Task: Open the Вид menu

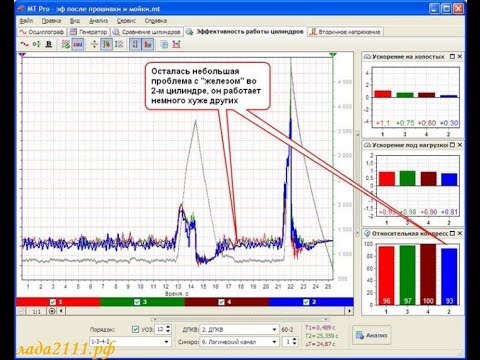Action: point(75,21)
